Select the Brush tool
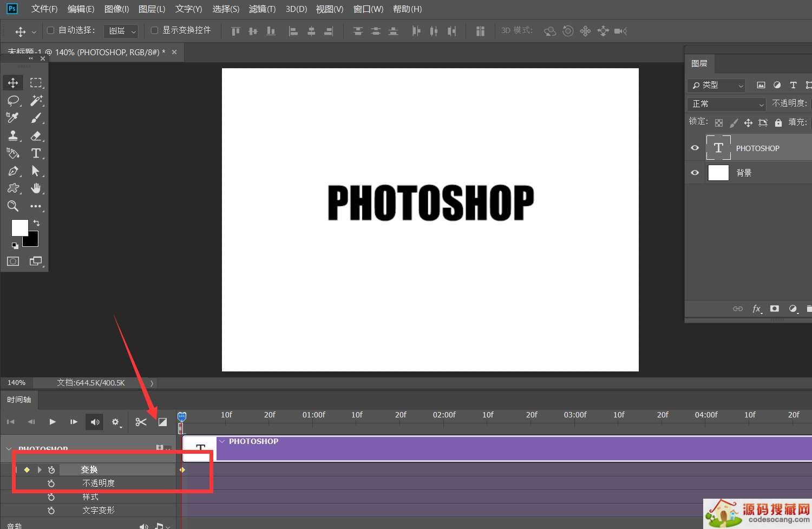 (36, 118)
